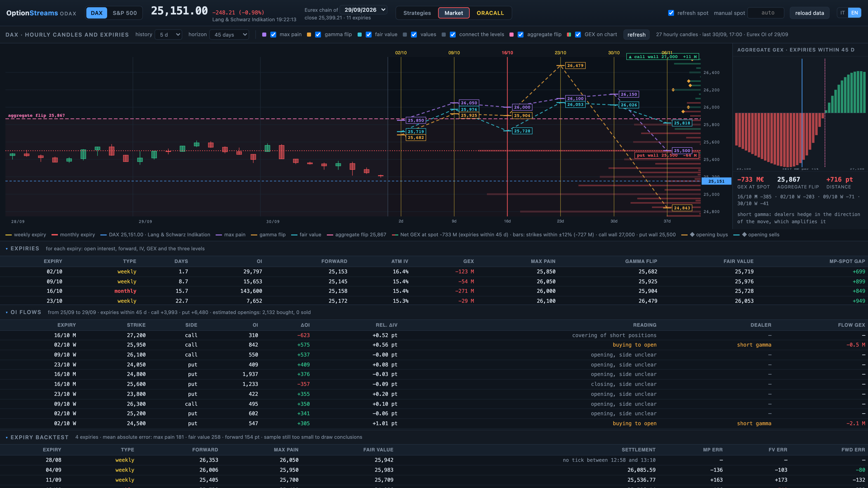The width and height of the screenshot is (868, 488).
Task: Click the GEX on chart color swatch
Action: coord(569,34)
